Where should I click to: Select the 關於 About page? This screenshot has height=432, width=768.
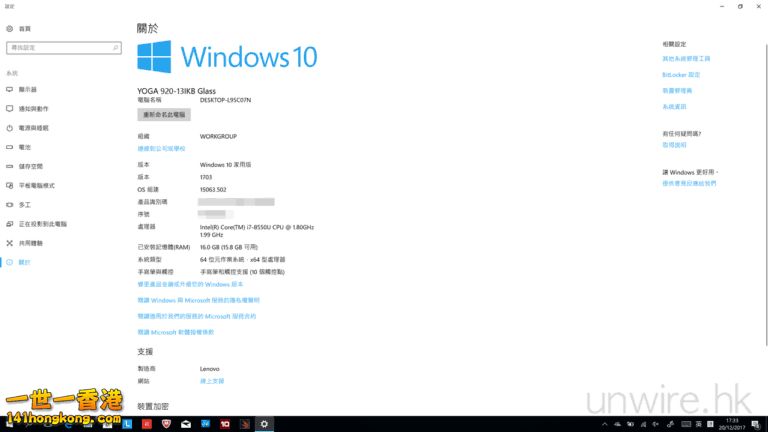(24, 263)
